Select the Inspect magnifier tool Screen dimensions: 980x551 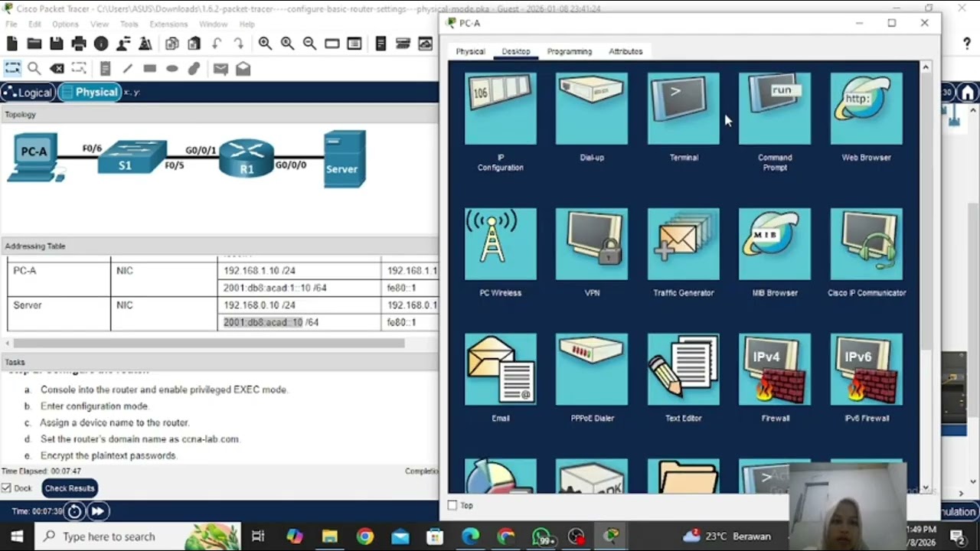pyautogui.click(x=34, y=69)
